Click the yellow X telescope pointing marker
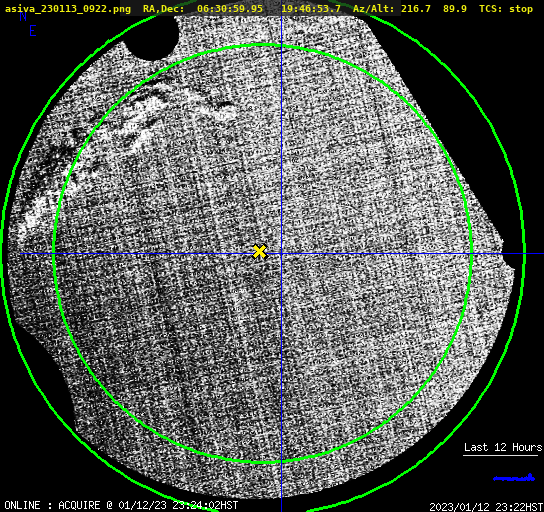Image resolution: width=544 pixels, height=512 pixels. 260,251
